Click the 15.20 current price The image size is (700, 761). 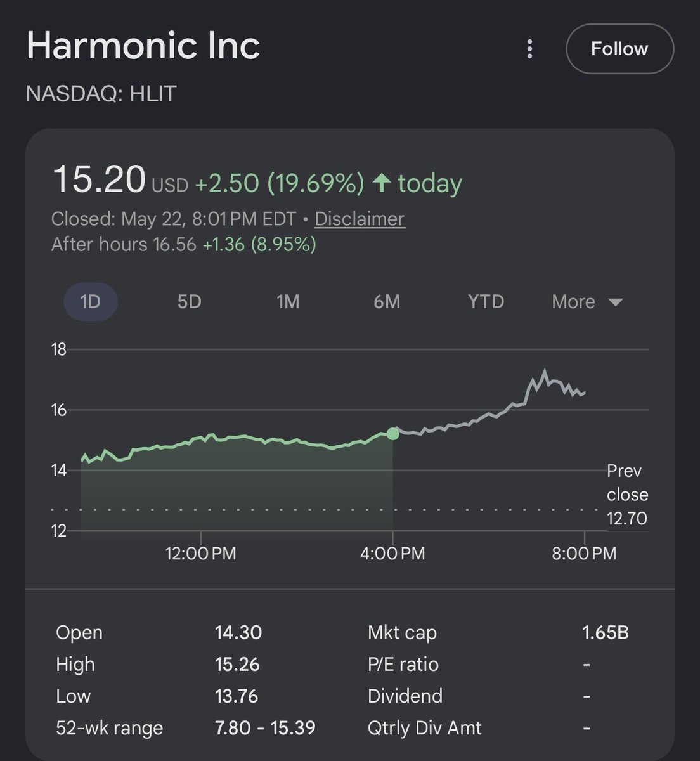pyautogui.click(x=99, y=179)
